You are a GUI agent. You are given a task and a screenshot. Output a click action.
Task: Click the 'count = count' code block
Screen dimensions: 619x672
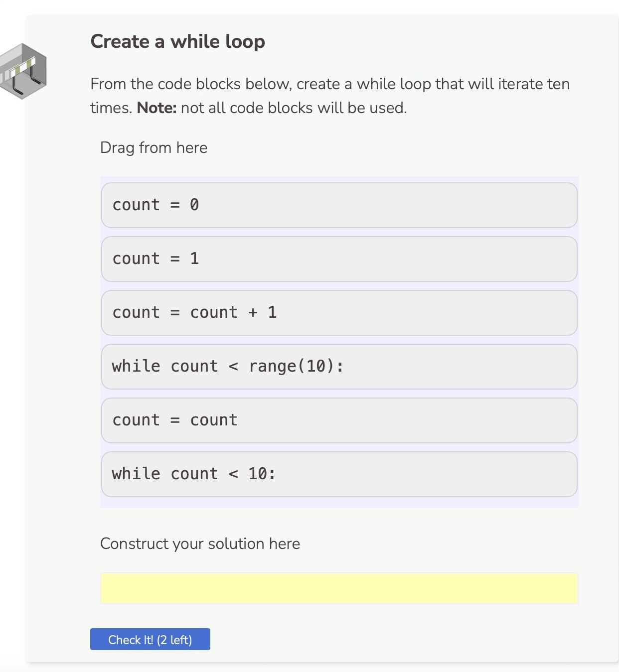[339, 420]
